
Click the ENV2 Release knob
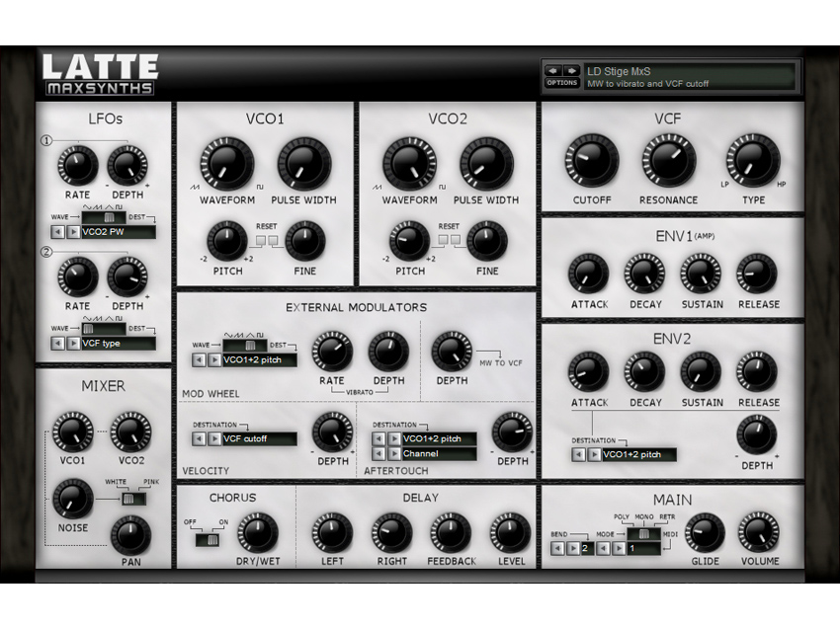757,372
